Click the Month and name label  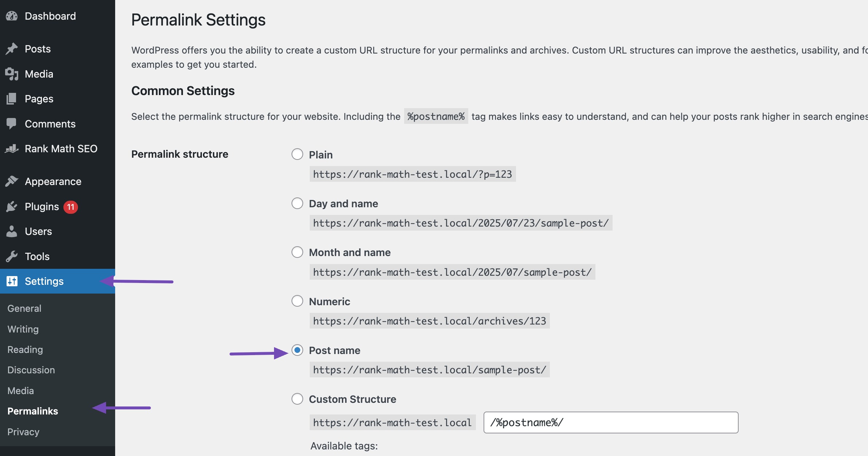click(x=349, y=252)
